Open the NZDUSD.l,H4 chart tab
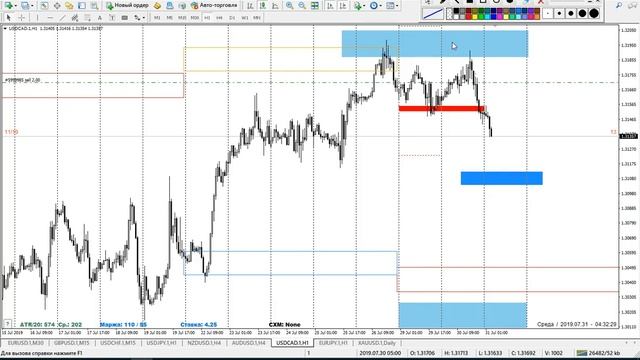The image size is (640, 360). pyautogui.click(x=204, y=343)
